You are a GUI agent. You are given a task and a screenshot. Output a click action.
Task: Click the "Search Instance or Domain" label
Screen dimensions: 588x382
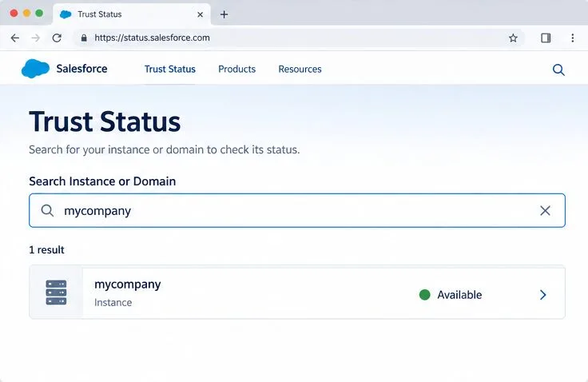click(x=102, y=181)
